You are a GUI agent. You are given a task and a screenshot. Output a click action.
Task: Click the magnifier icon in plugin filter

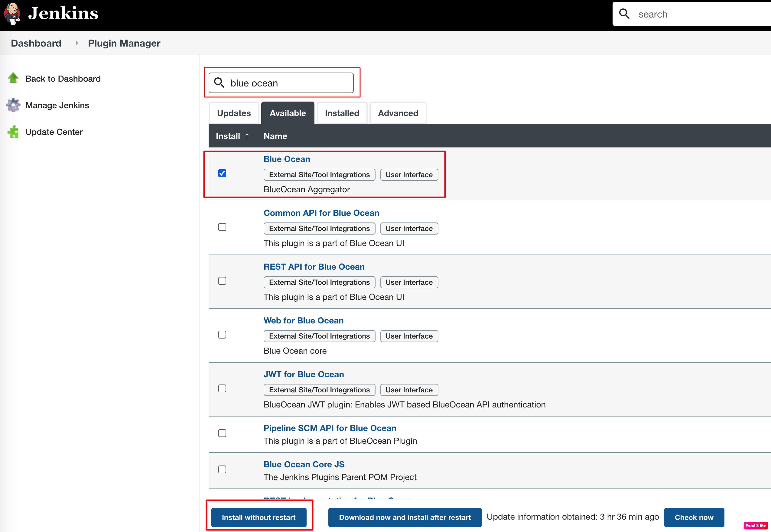coord(219,82)
